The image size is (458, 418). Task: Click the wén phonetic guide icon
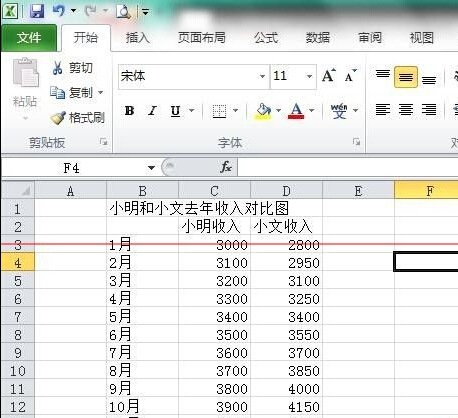(339, 111)
